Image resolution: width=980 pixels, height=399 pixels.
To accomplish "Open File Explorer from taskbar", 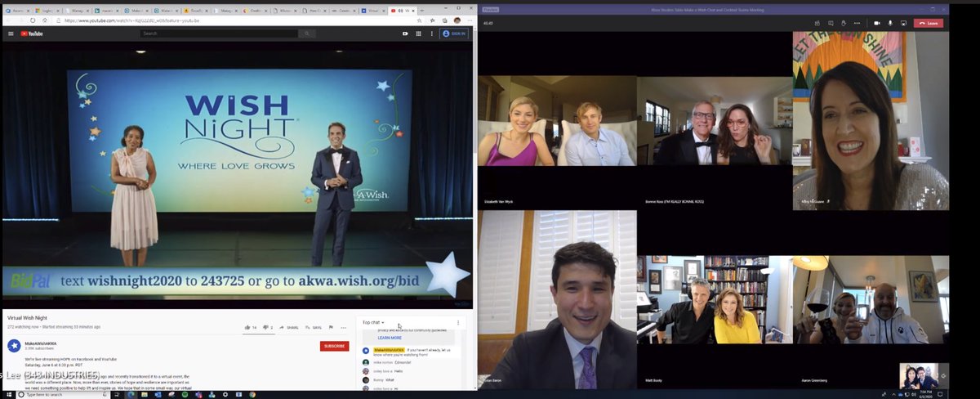I will (145, 395).
